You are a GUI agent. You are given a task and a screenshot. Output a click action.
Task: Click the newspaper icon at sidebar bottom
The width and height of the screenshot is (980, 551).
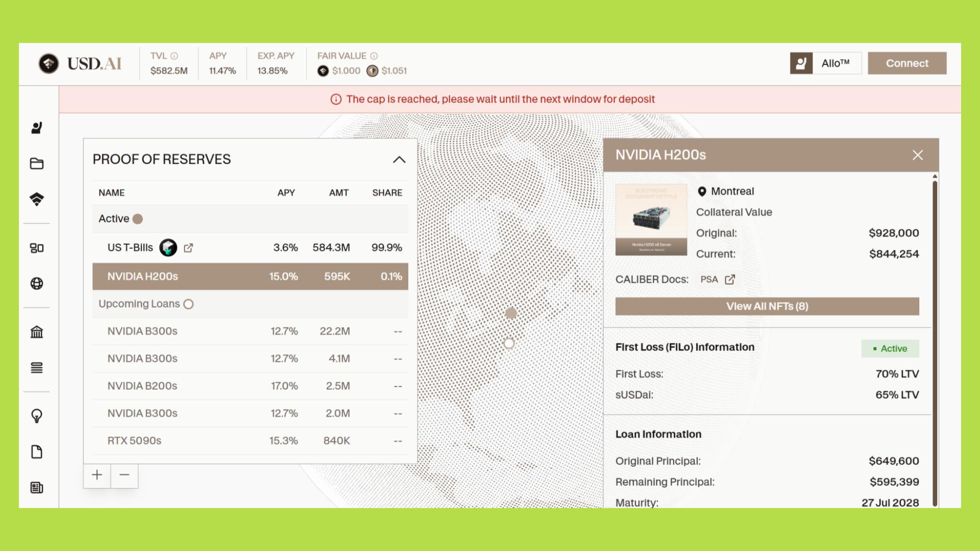(x=37, y=488)
